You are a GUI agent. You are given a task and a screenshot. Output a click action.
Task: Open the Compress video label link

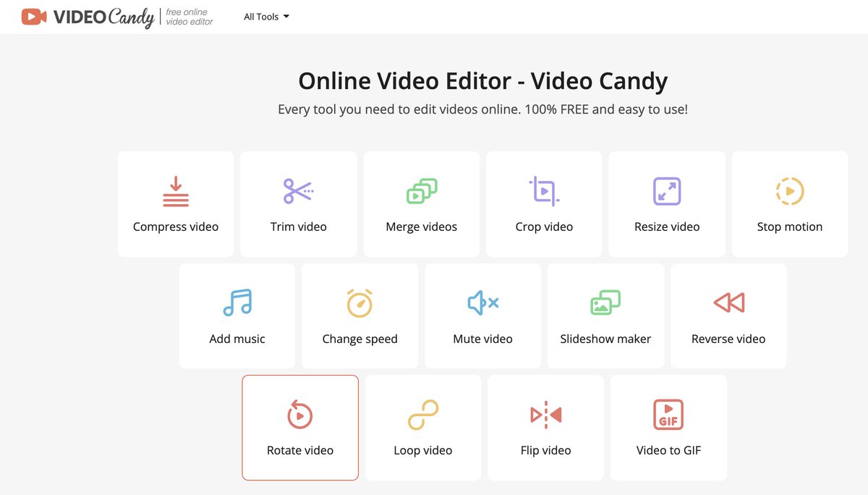(x=176, y=227)
